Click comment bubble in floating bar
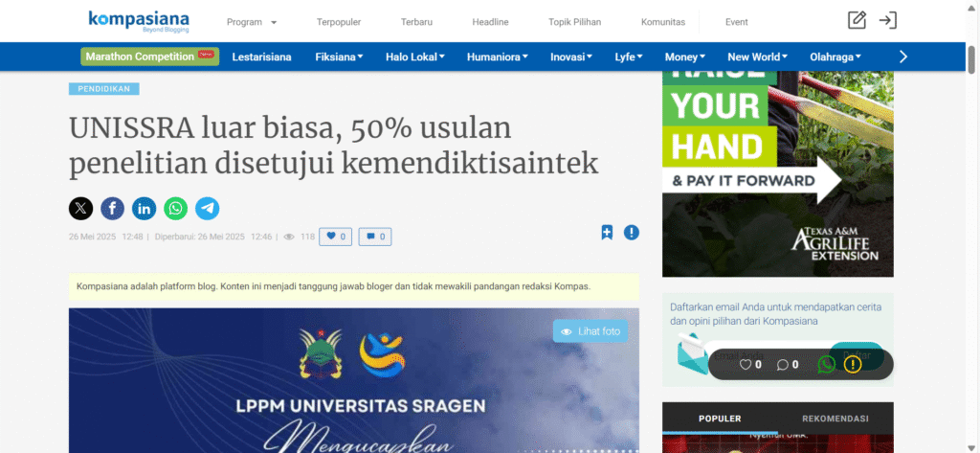Image resolution: width=980 pixels, height=453 pixels. 782,365
